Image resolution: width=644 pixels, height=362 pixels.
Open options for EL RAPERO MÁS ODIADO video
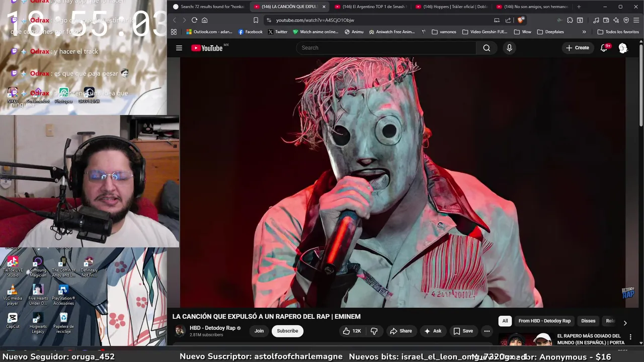tap(630, 337)
